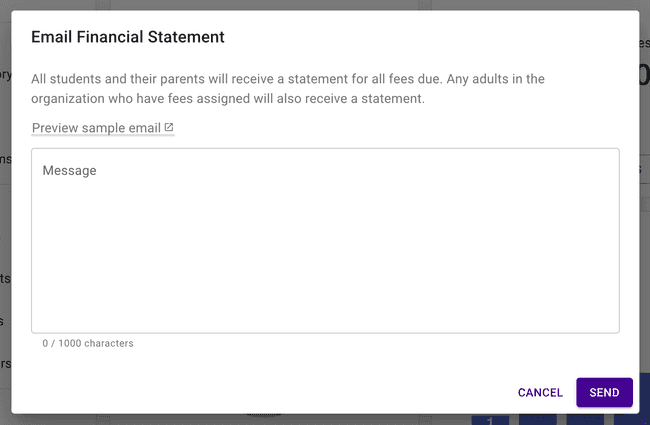The height and width of the screenshot is (425, 650).
Task: Click the page 1 button behind the dialog
Action: click(490, 420)
